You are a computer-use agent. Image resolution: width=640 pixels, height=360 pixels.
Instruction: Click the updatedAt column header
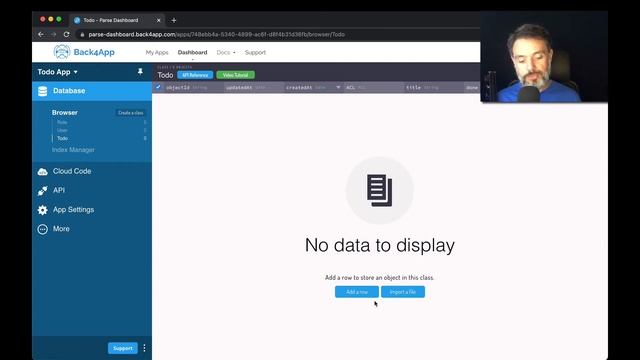point(253,87)
